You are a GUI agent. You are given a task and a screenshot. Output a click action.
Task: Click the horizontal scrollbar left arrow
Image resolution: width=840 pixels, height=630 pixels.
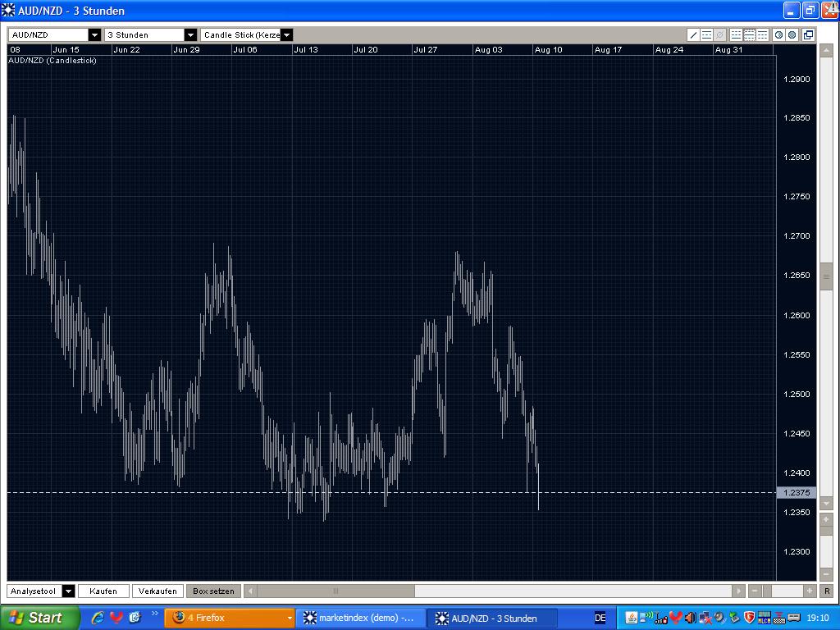[x=250, y=591]
